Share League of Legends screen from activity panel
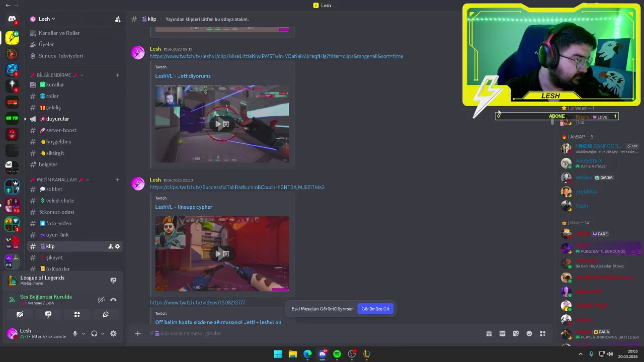The width and height of the screenshot is (644, 362). pos(113,280)
